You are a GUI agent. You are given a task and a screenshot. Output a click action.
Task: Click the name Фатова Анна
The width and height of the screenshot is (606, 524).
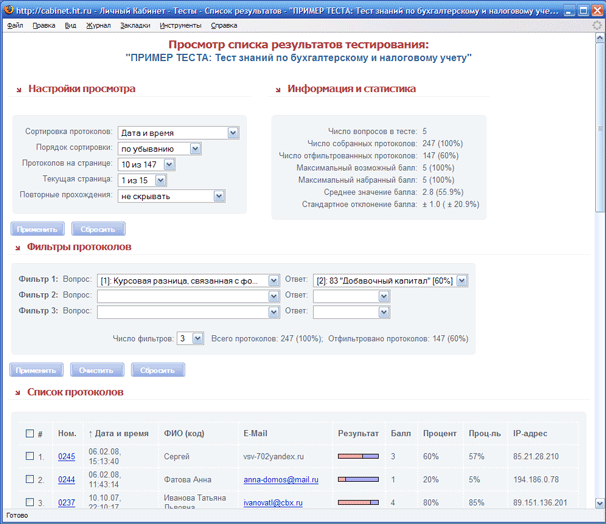coord(187,480)
